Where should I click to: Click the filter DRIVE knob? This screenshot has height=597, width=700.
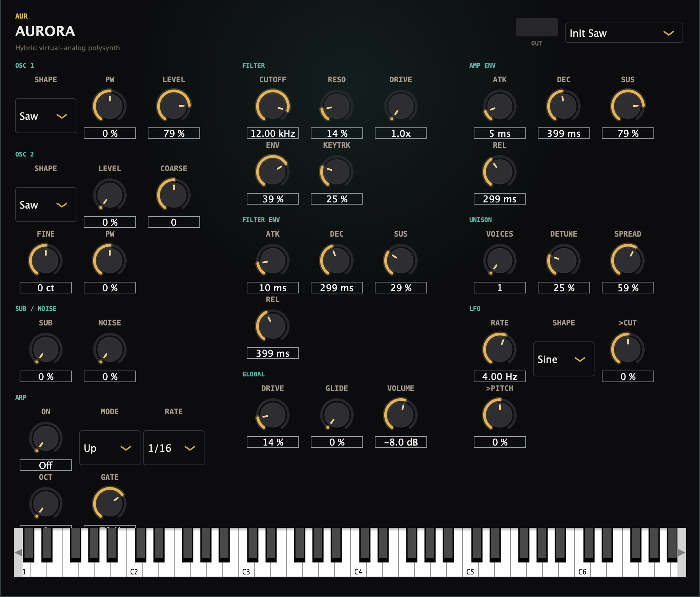pos(401,106)
